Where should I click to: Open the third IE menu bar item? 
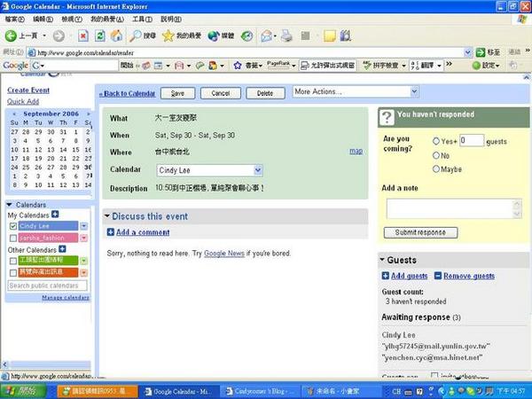(x=72, y=19)
